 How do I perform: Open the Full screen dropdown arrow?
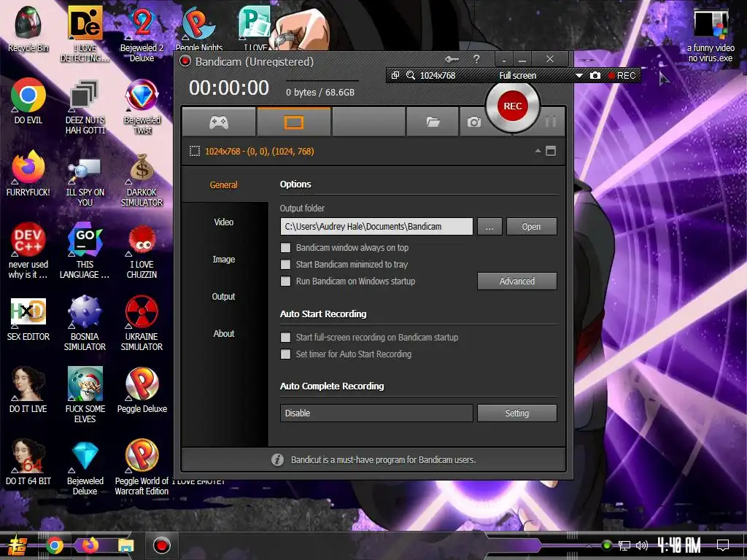[x=578, y=75]
